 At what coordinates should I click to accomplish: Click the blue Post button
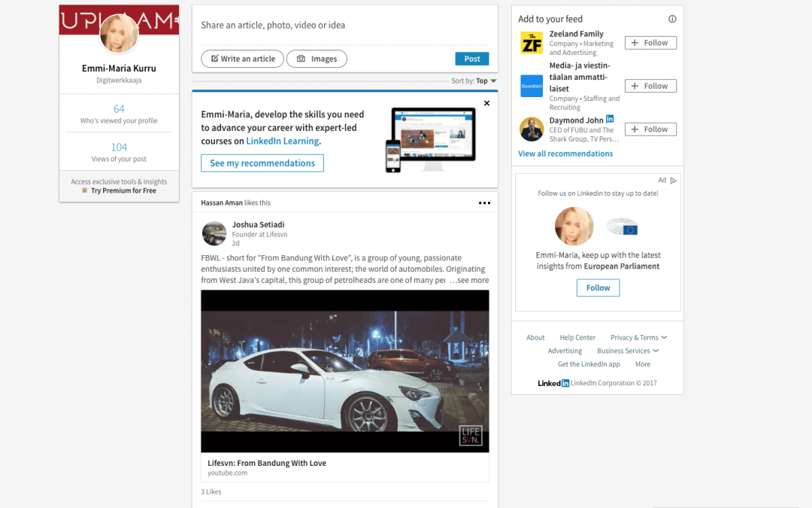(x=471, y=59)
